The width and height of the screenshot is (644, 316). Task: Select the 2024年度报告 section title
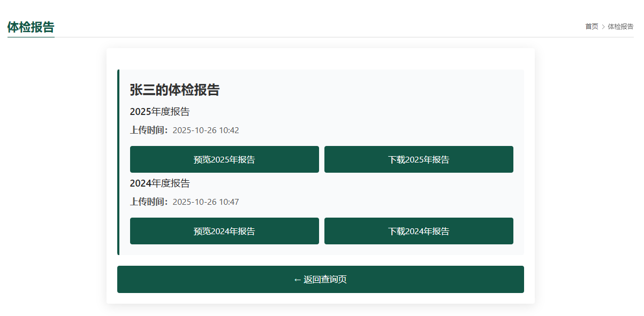point(160,183)
